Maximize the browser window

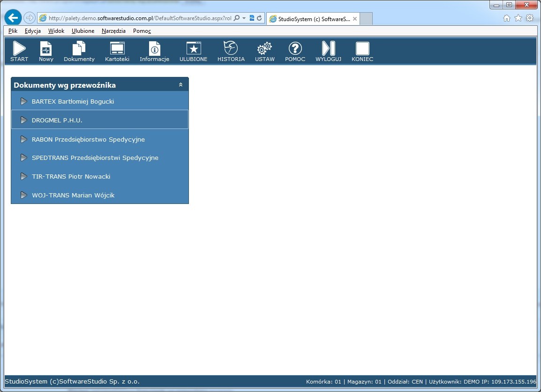pyautogui.click(x=509, y=5)
